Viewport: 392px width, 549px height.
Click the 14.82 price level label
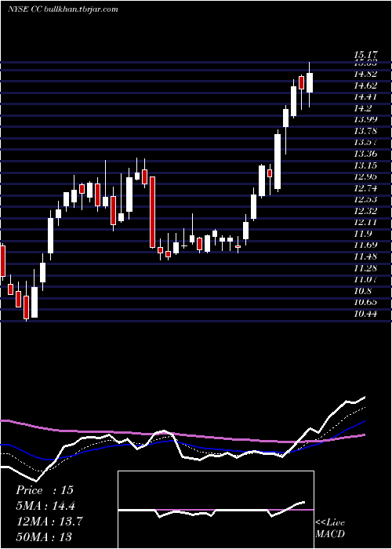click(365, 74)
